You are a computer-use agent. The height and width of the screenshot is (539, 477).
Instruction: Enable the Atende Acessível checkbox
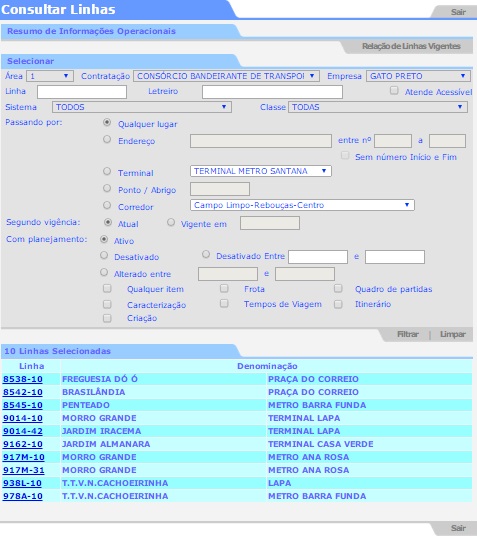point(394,91)
